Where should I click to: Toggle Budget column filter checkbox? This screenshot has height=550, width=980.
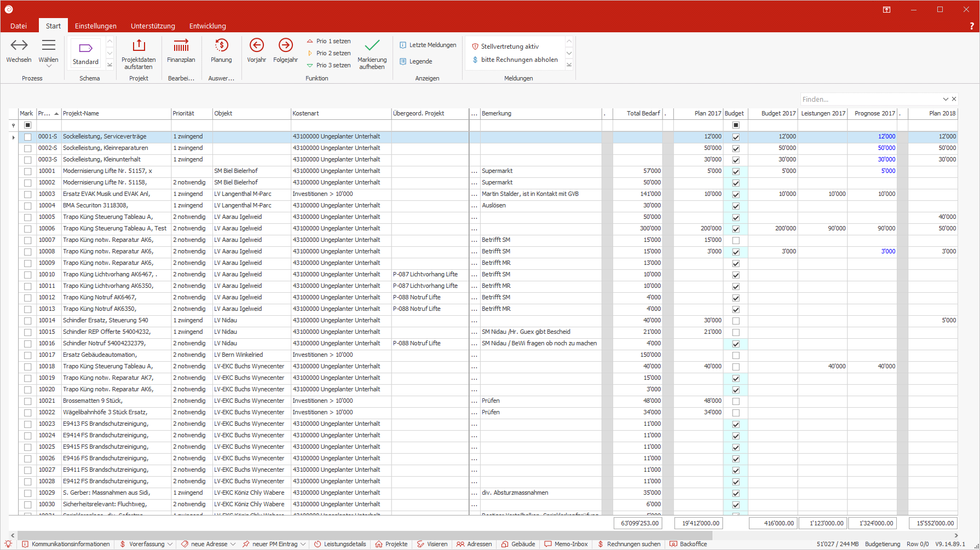(x=736, y=125)
